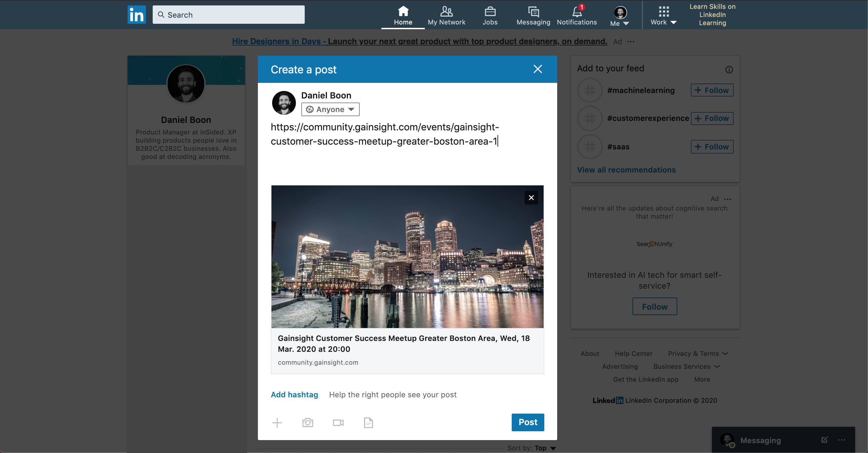Viewport: 868px width, 453px height.
Task: Click the info icon beside Add to your feed
Action: pos(729,70)
